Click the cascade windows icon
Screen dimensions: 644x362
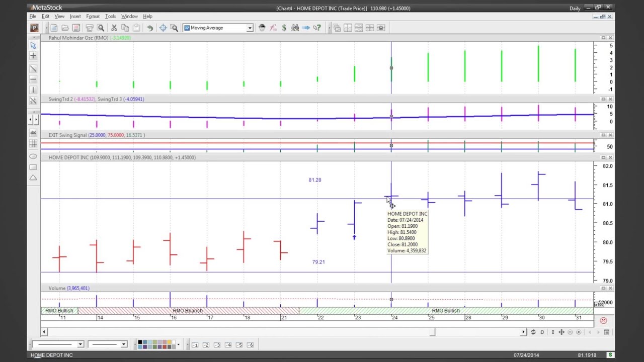click(337, 28)
